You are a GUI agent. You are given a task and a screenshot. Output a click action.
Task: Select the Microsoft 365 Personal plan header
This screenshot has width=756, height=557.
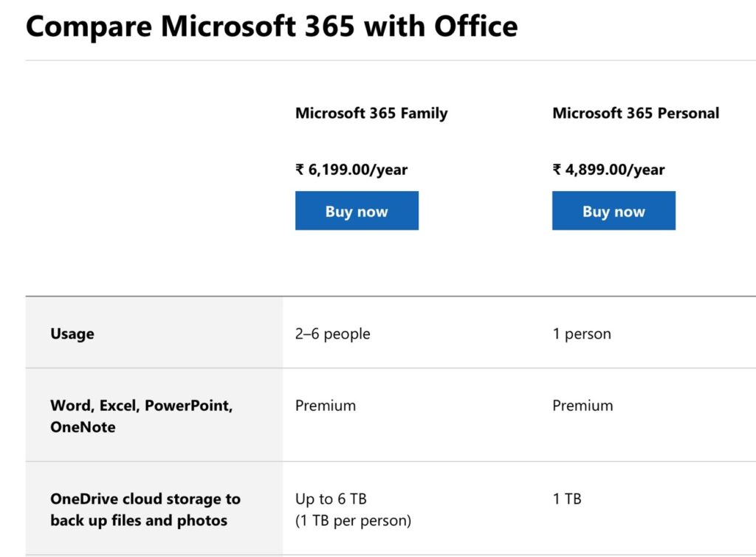(x=635, y=113)
